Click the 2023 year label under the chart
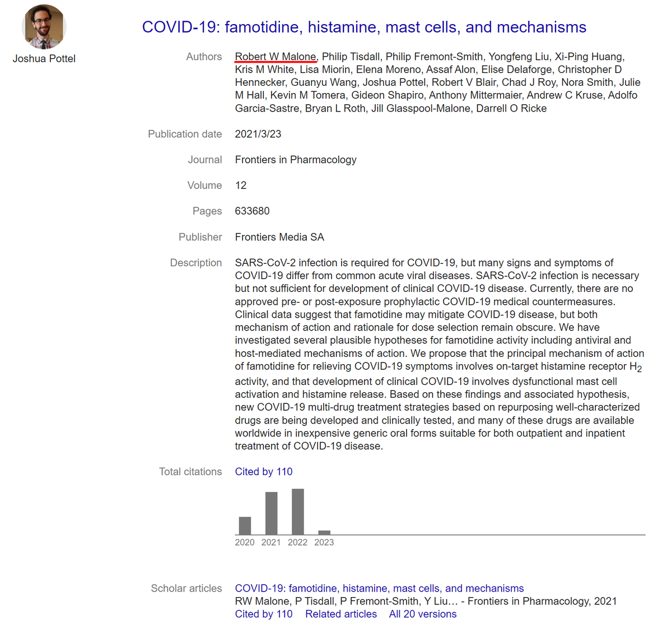 tap(324, 542)
